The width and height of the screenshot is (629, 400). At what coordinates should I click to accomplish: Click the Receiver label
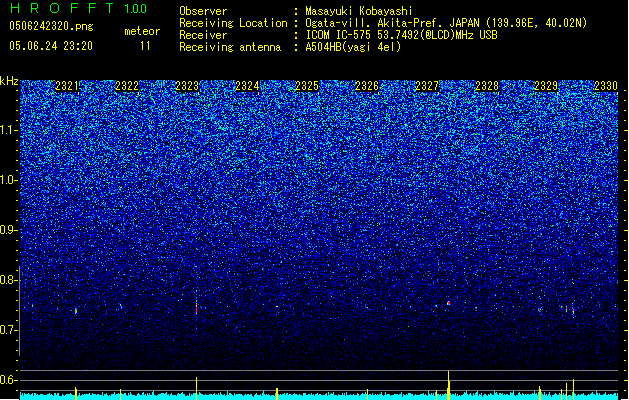tap(203, 35)
